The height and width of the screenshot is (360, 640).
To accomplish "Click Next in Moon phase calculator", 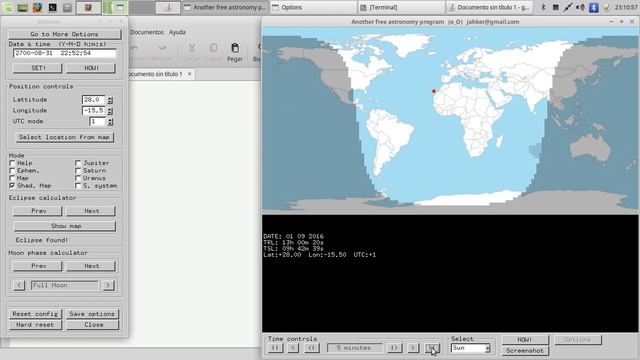I will coord(91,266).
